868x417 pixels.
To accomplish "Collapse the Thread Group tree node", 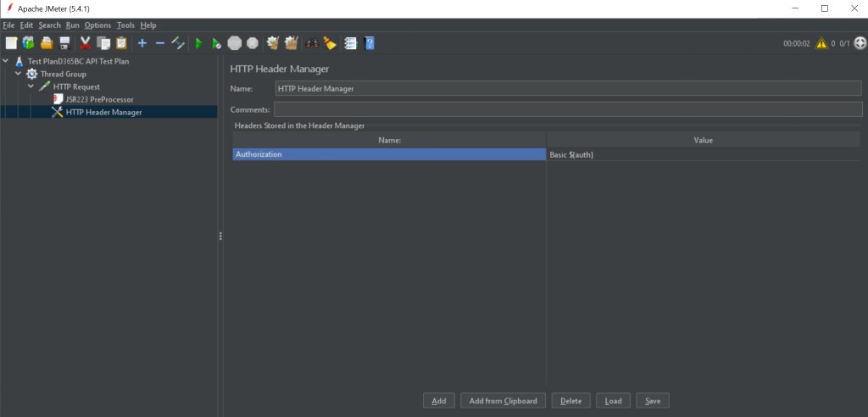I will [x=18, y=74].
